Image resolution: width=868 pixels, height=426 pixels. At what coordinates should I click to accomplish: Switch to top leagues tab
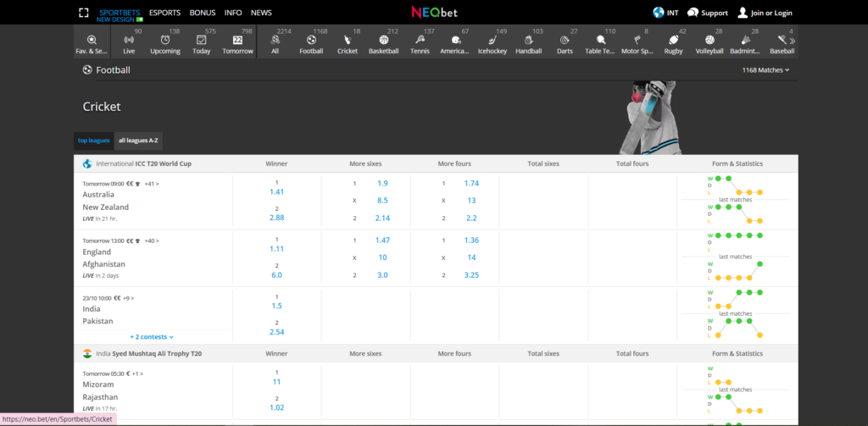pos(93,141)
